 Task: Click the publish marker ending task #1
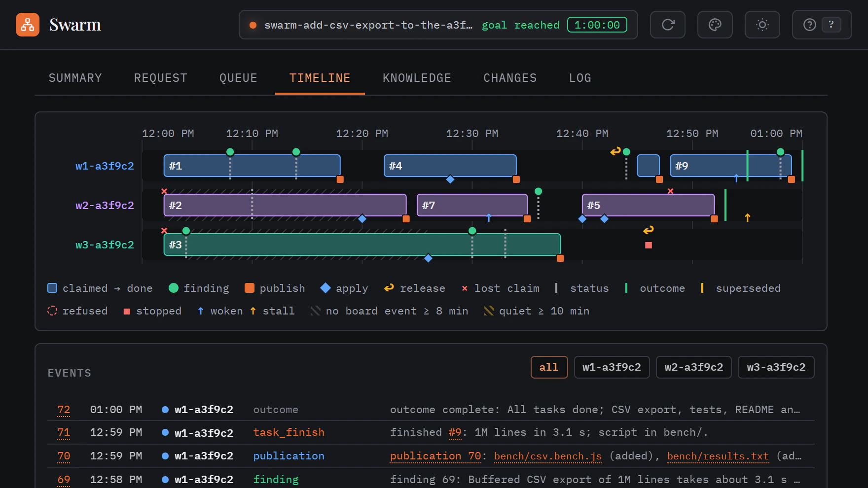[x=340, y=179]
